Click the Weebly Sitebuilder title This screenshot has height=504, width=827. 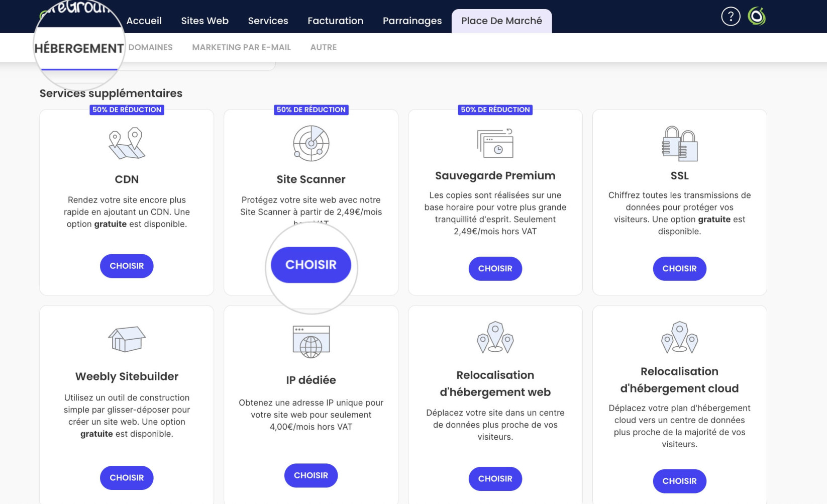[127, 376]
